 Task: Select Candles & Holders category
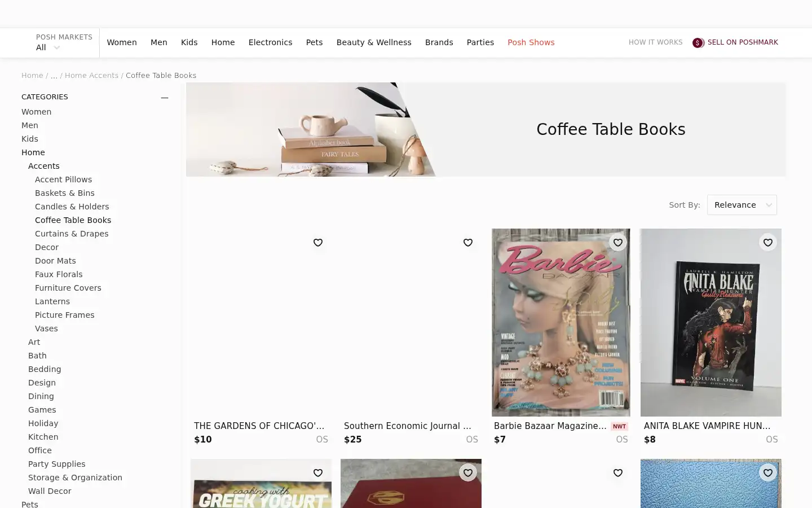click(x=72, y=207)
